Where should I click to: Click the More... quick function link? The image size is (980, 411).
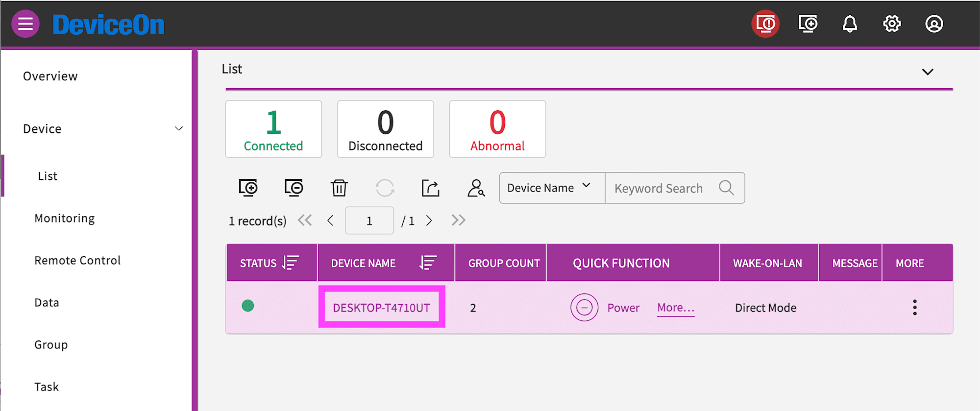[676, 308]
